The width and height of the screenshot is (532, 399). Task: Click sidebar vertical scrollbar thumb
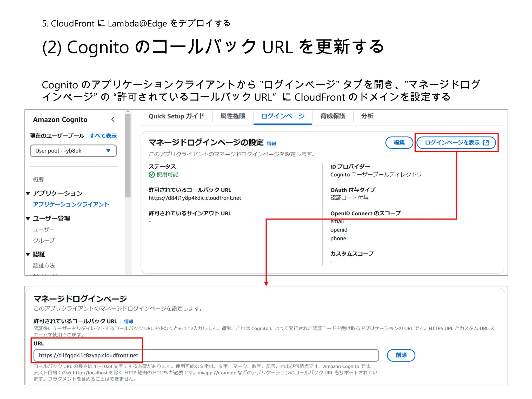(x=128, y=156)
